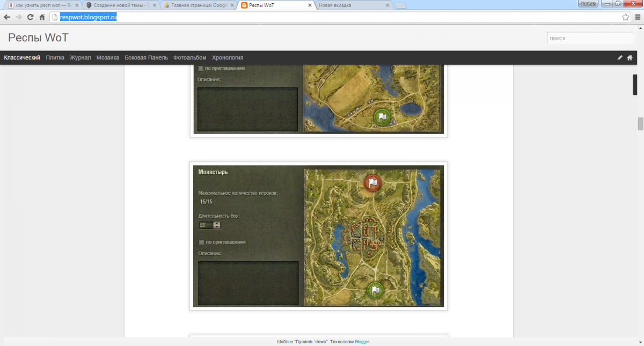This screenshot has height=346, width=644.
Task: Click the house icon in blog bar
Action: (630, 57)
